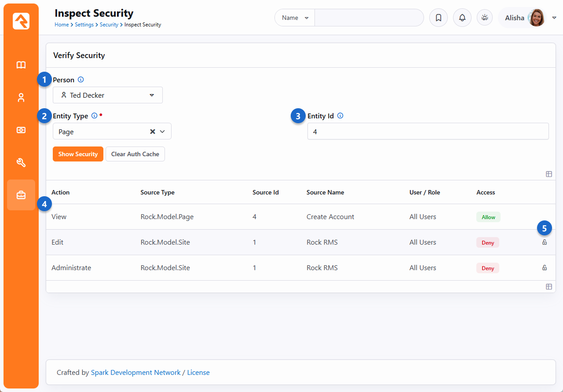Open the book icon in sidebar
Viewport: 563px width, 392px height.
pyautogui.click(x=21, y=65)
